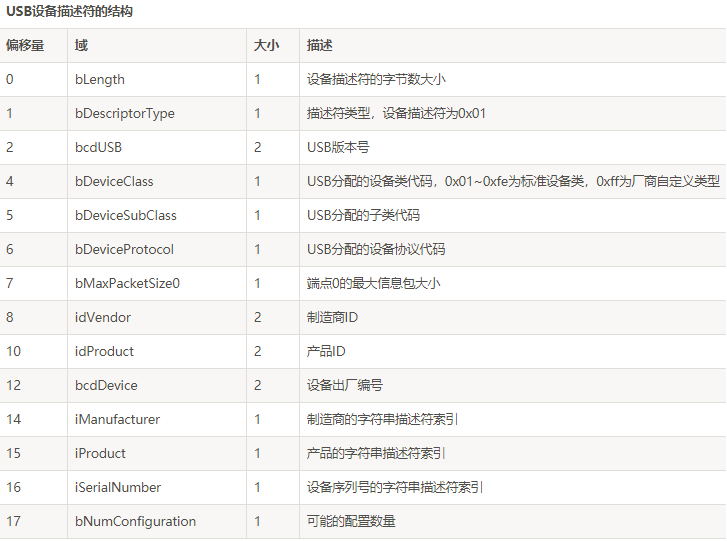Select the idProduct field name

pyautogui.click(x=104, y=351)
